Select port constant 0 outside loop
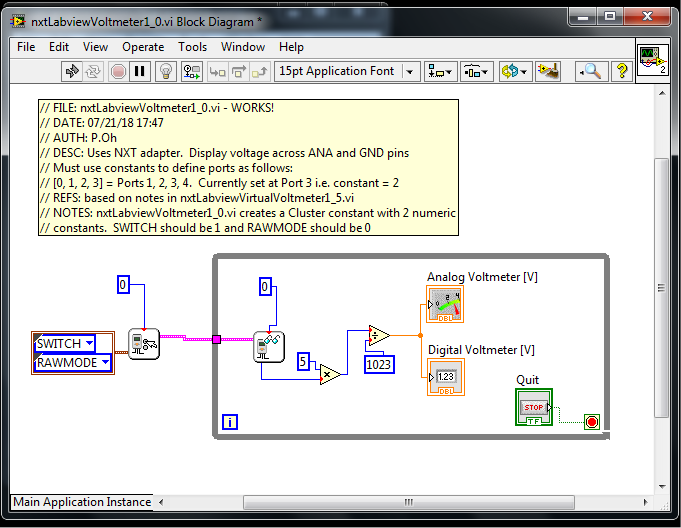 (123, 285)
